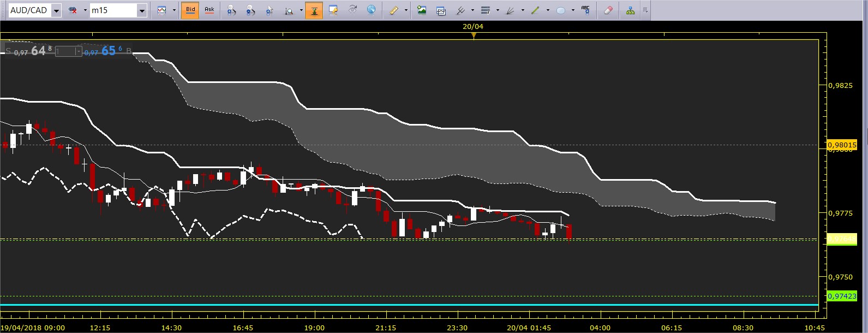Expand the shape tool dropdown arrow

click(573, 10)
